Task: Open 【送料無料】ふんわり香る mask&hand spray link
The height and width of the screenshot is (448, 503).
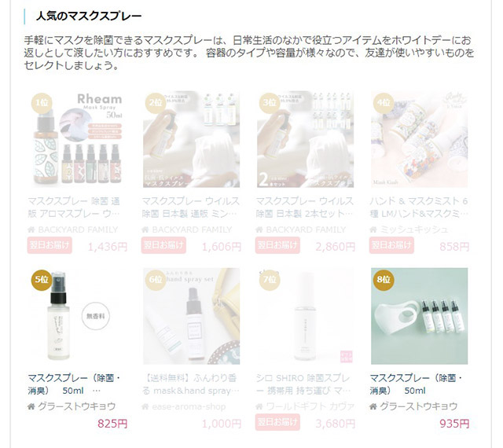Action: pyautogui.click(x=191, y=384)
